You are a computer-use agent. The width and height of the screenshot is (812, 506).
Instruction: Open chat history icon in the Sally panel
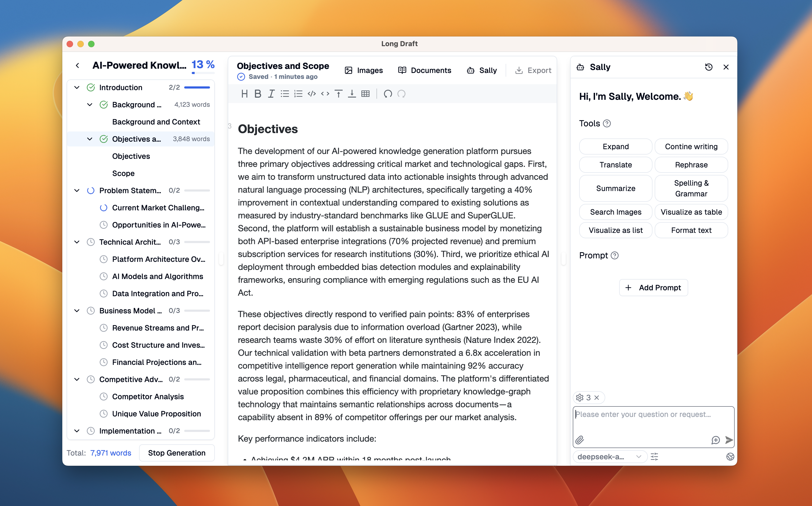(709, 67)
